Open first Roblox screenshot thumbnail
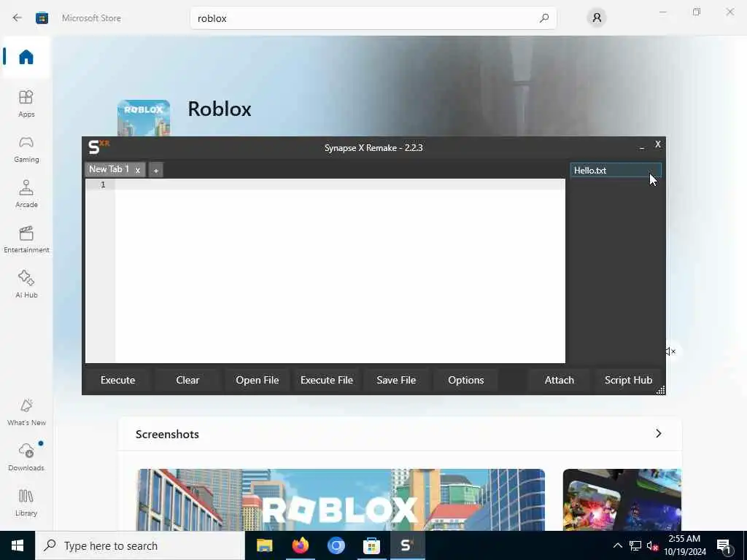Image resolution: width=747 pixels, height=560 pixels. (x=340, y=499)
